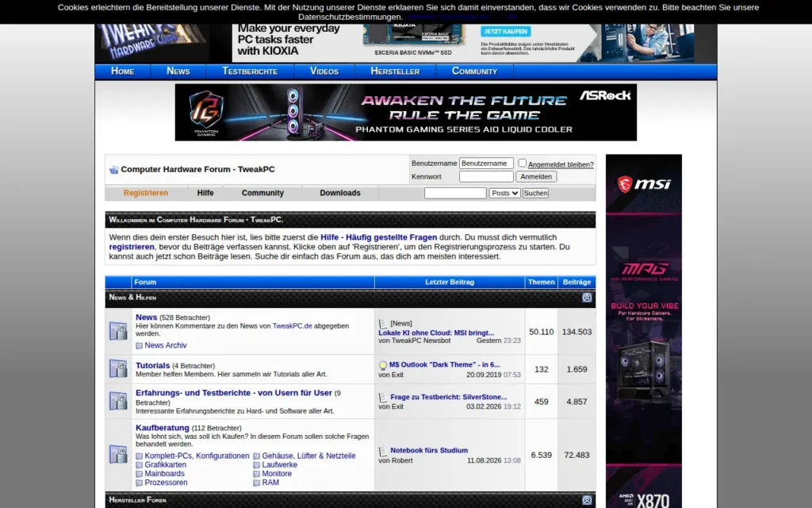
Task: Open the Videos navigation tab
Action: 324,71
